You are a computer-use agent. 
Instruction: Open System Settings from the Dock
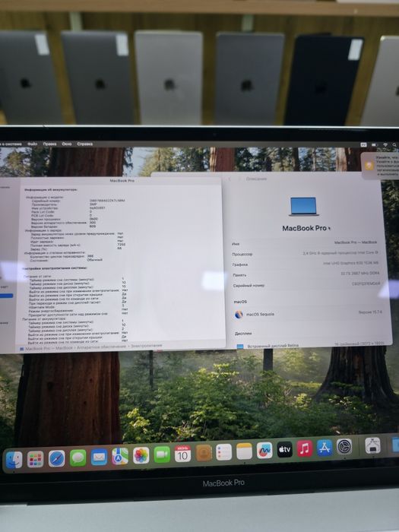click(x=344, y=447)
